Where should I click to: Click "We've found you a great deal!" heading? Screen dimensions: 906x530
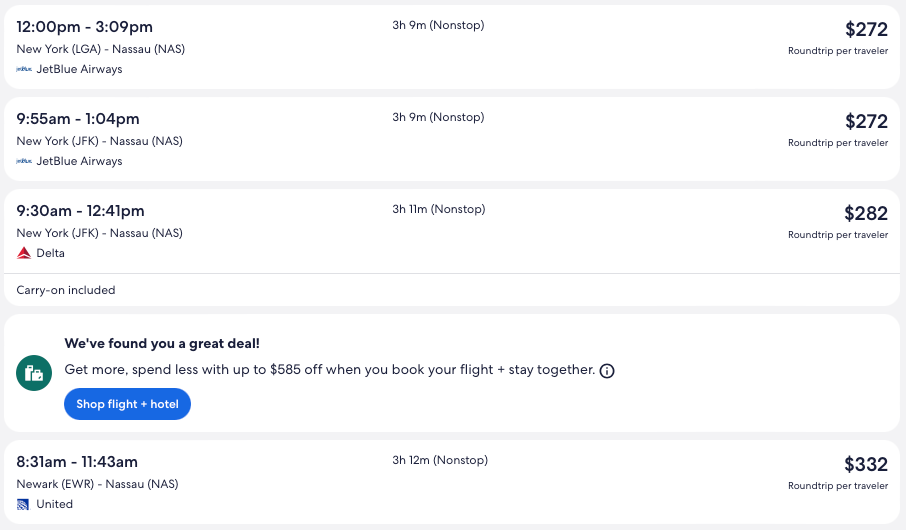[162, 343]
